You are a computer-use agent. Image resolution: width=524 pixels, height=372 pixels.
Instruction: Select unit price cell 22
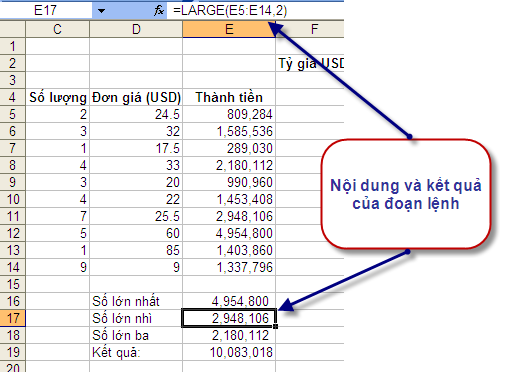(x=136, y=200)
